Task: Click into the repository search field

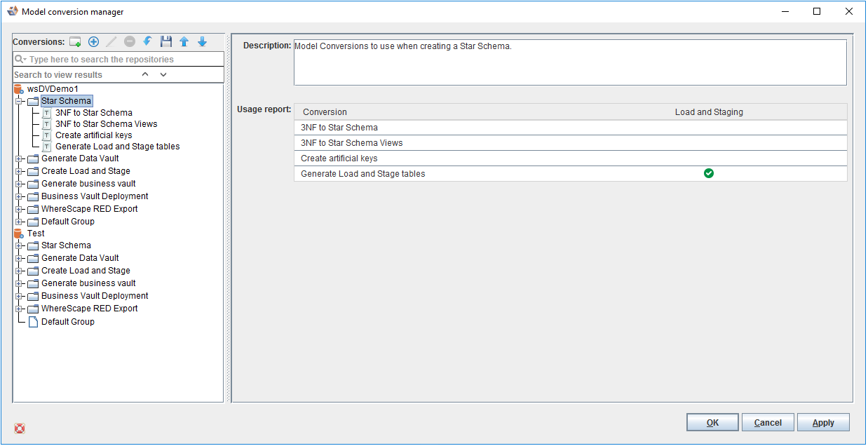Action: (123, 60)
